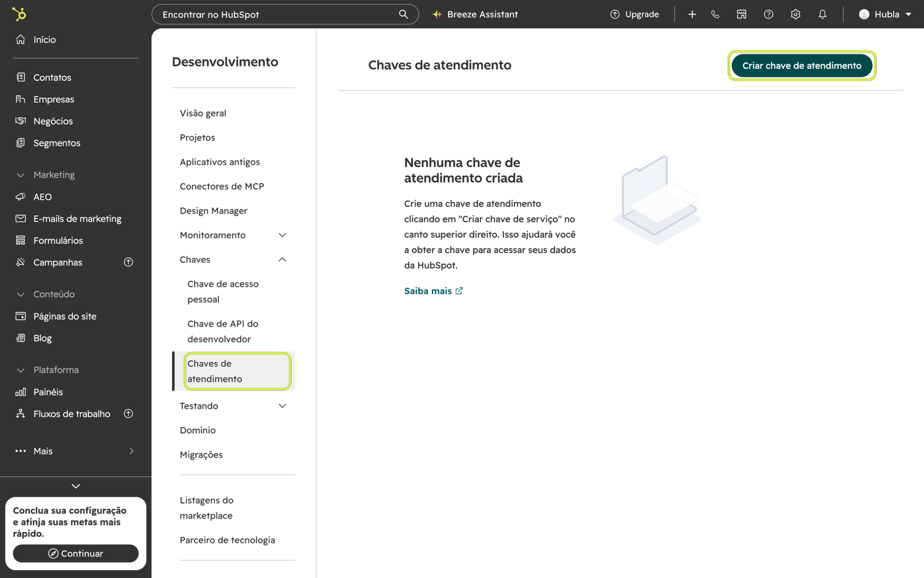Click the upgrade icon next to Campanhas
The width and height of the screenshot is (924, 578).
coord(129,262)
